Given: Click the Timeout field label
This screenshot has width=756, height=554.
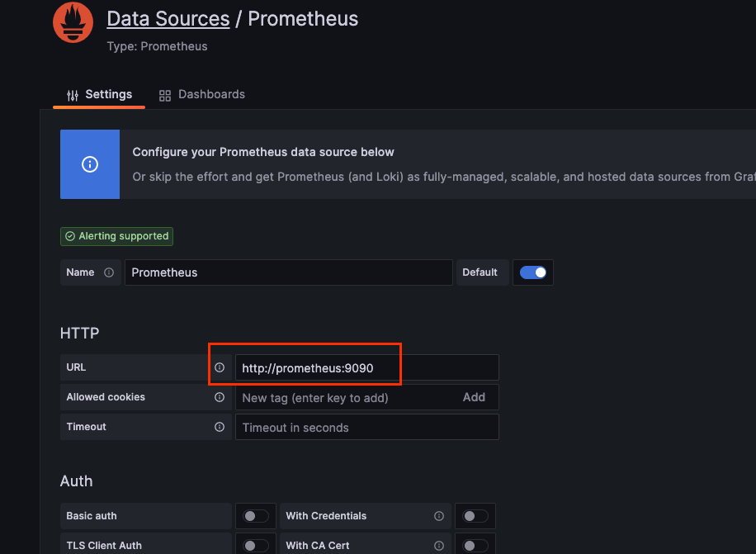Looking at the screenshot, I should (87, 427).
